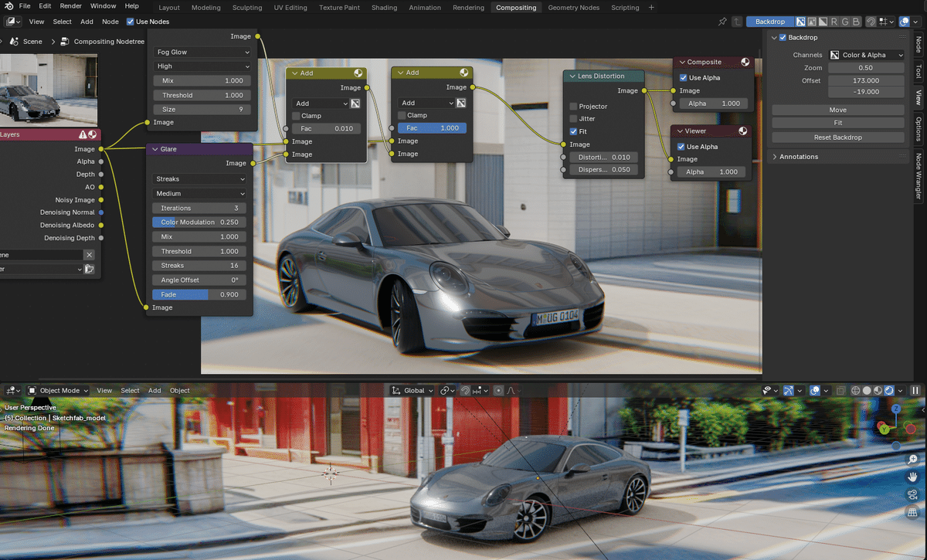Image resolution: width=927 pixels, height=560 pixels.
Task: Click the preview icon on the Viewer node
Action: tap(742, 131)
